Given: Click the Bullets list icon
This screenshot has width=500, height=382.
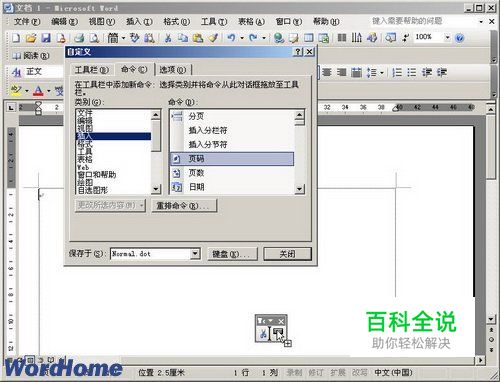Looking at the screenshot, I should pyautogui.click(x=412, y=72).
